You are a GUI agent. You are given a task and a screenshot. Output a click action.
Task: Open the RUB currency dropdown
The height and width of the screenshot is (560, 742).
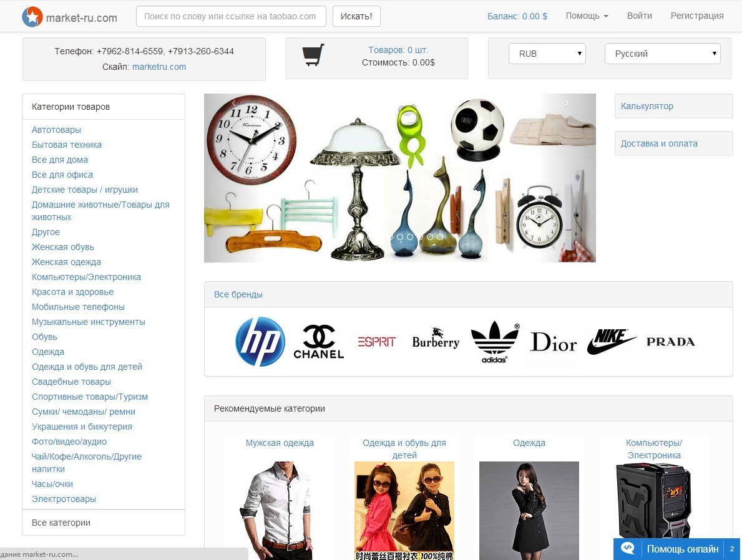547,54
